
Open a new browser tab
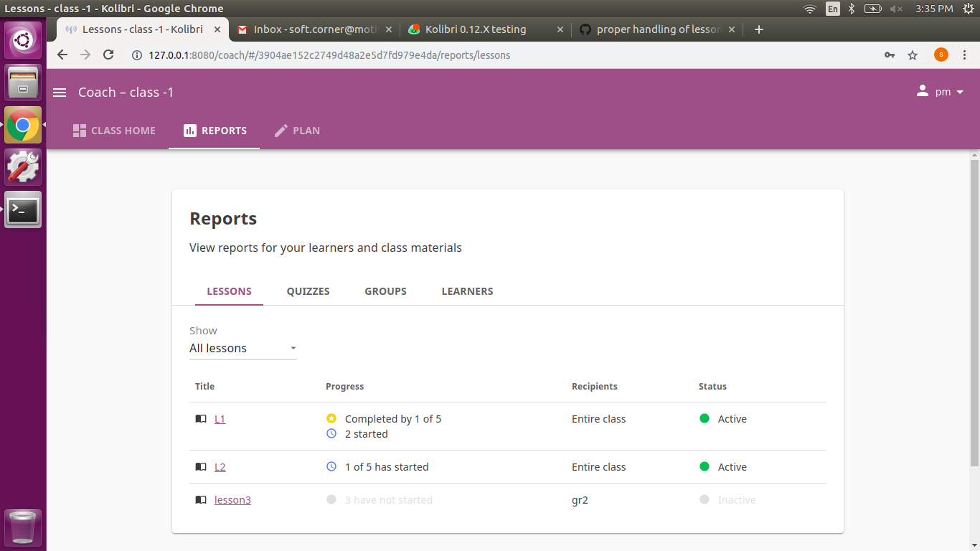coord(759,29)
